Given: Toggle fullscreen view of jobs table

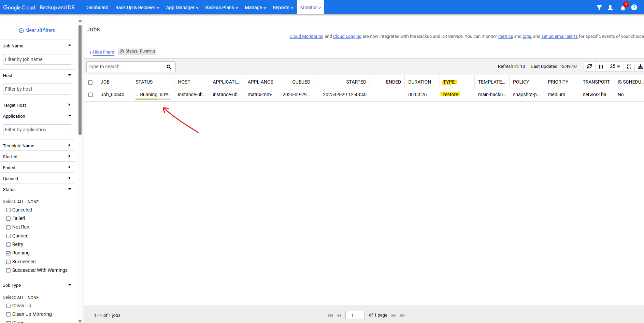Looking at the screenshot, I should pos(629,67).
